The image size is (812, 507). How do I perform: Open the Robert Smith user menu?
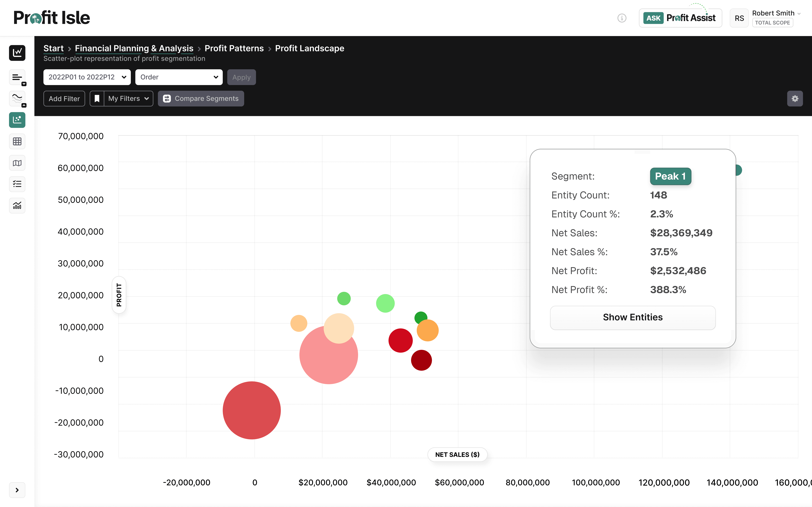click(x=776, y=13)
